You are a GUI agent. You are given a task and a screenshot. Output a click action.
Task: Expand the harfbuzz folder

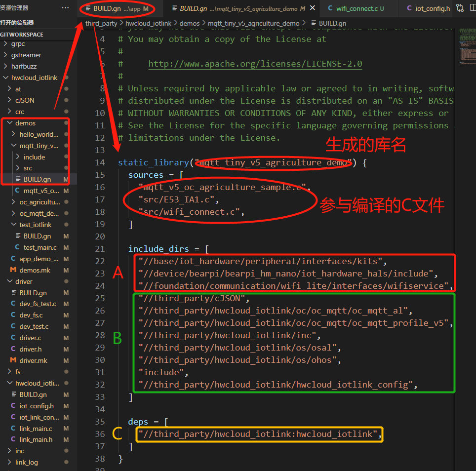coord(38,66)
